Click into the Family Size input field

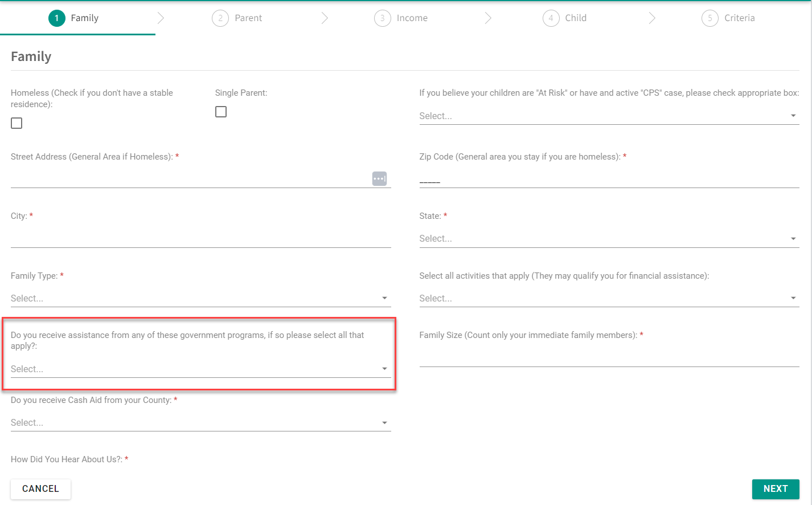tap(609, 357)
